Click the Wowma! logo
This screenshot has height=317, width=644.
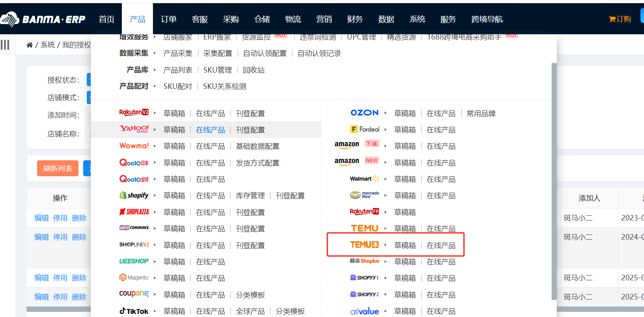134,146
